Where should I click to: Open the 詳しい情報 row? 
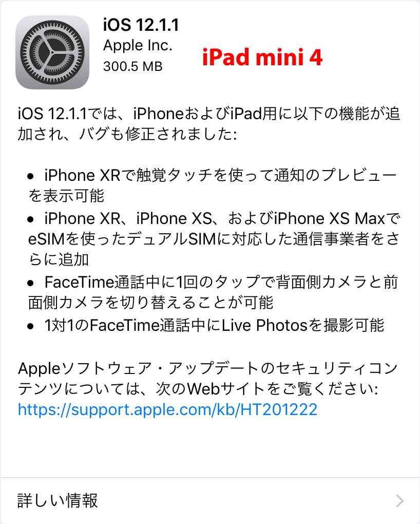[x=210, y=500]
